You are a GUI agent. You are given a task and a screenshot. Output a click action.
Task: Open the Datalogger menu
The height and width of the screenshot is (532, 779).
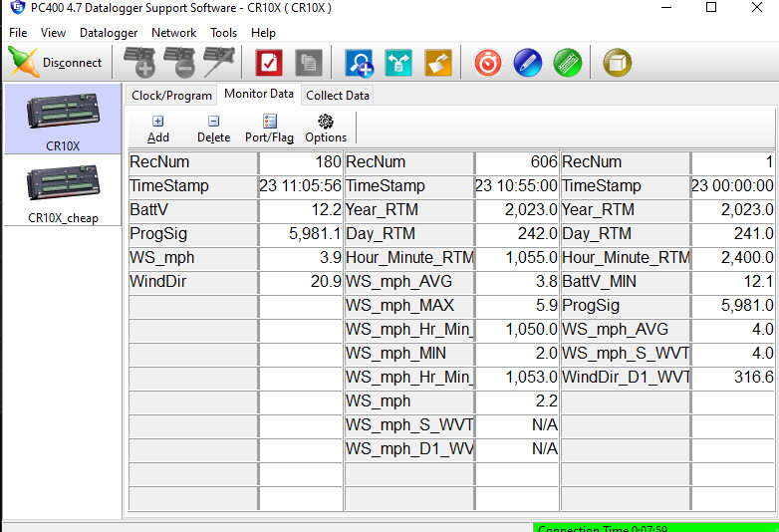109,33
